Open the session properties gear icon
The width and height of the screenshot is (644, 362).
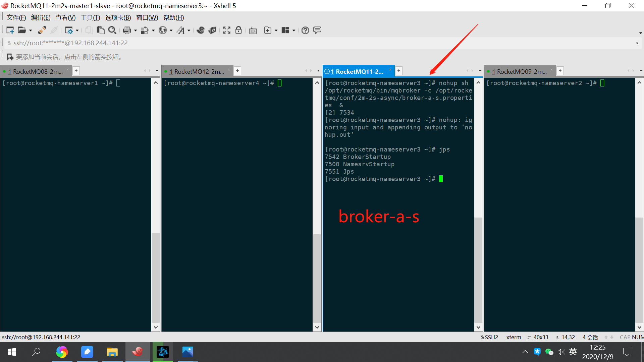[x=69, y=30]
